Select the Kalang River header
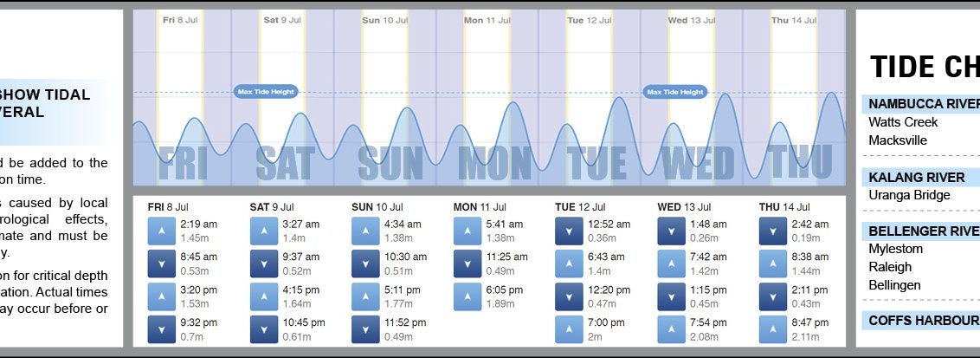This screenshot has height=358, width=980. point(916,177)
